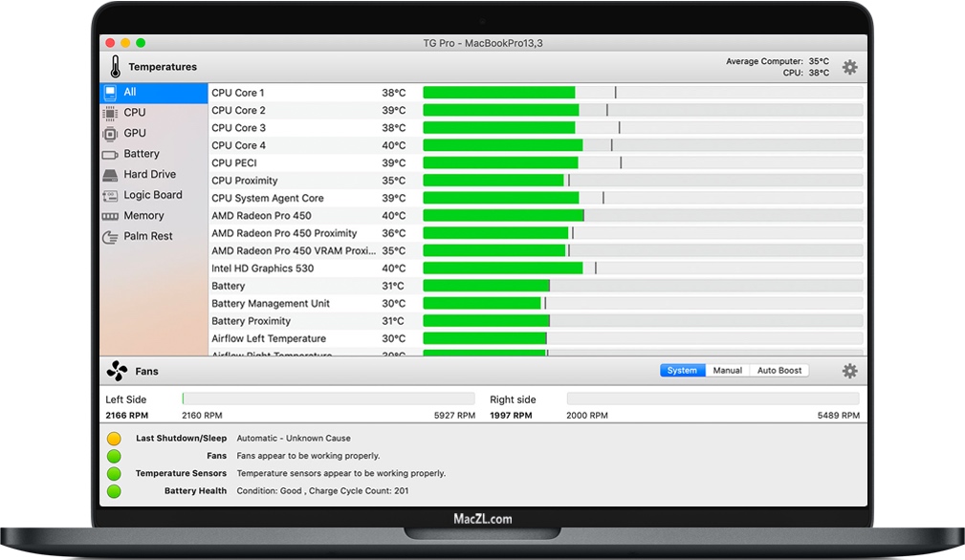Viewport: 965px width, 560px height.
Task: Select the All category in sidebar
Action: click(x=153, y=93)
